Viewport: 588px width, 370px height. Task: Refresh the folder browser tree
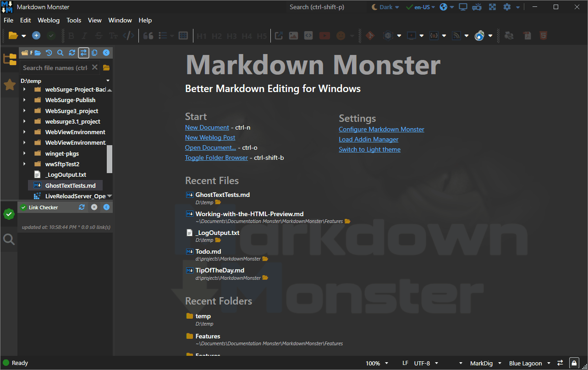[x=72, y=53]
